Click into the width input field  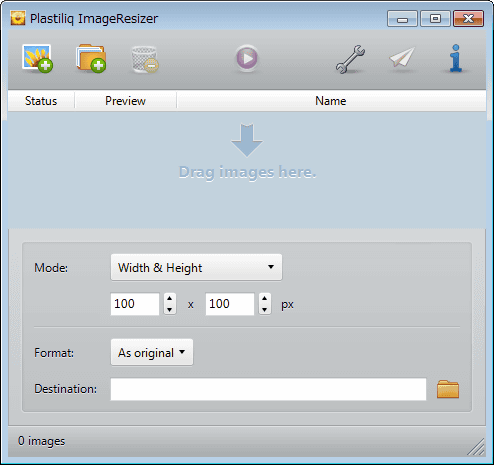click(135, 304)
